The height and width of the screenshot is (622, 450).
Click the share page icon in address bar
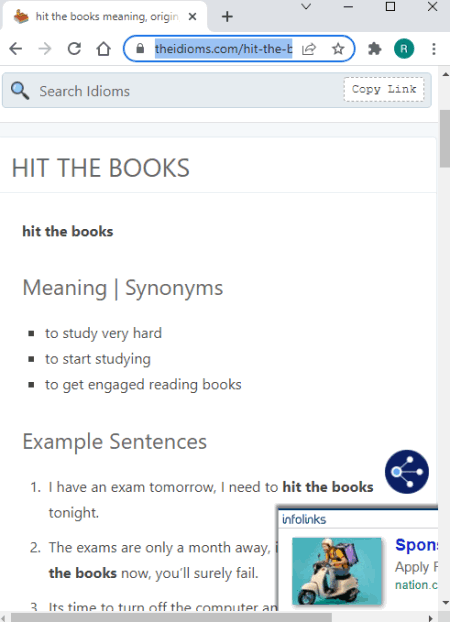tap(309, 49)
